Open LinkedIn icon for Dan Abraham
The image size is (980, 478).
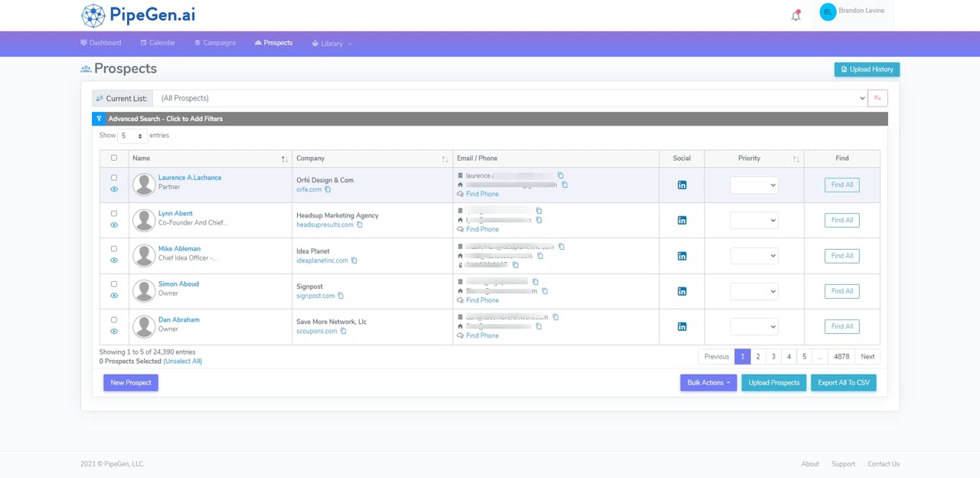click(682, 326)
